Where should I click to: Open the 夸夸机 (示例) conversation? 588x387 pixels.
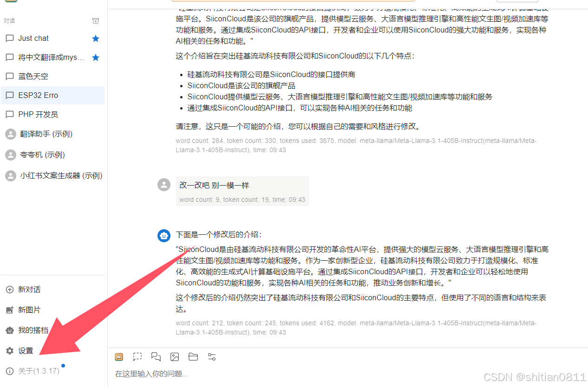coord(52,155)
